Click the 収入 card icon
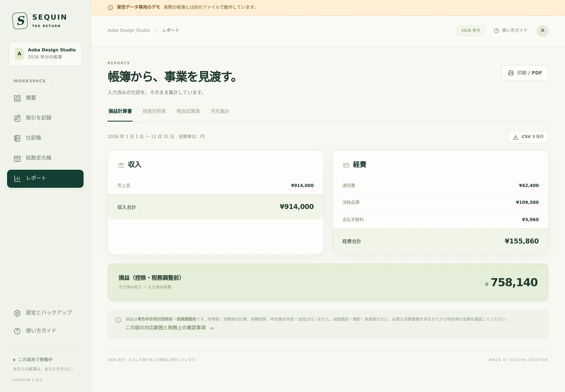 121,165
